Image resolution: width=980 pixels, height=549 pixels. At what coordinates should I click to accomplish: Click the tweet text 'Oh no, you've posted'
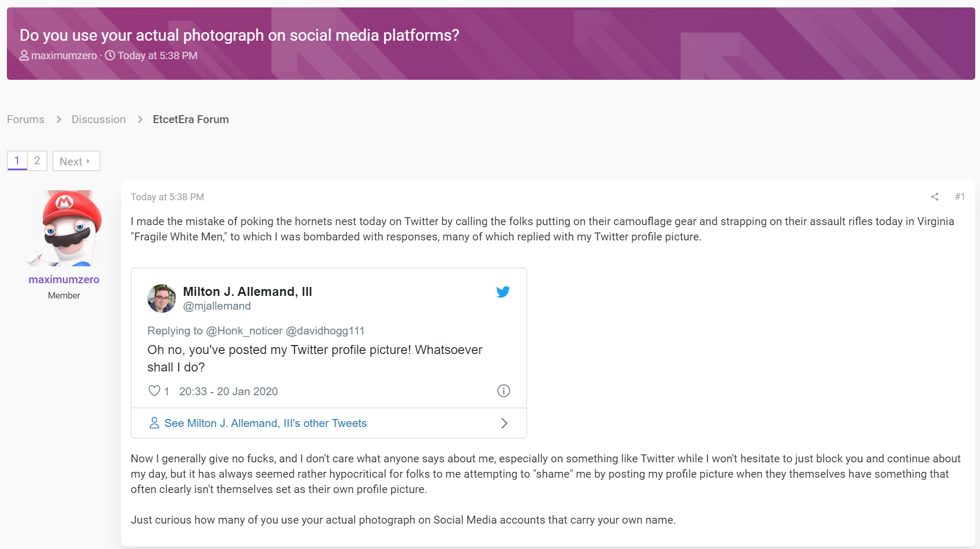tap(315, 358)
